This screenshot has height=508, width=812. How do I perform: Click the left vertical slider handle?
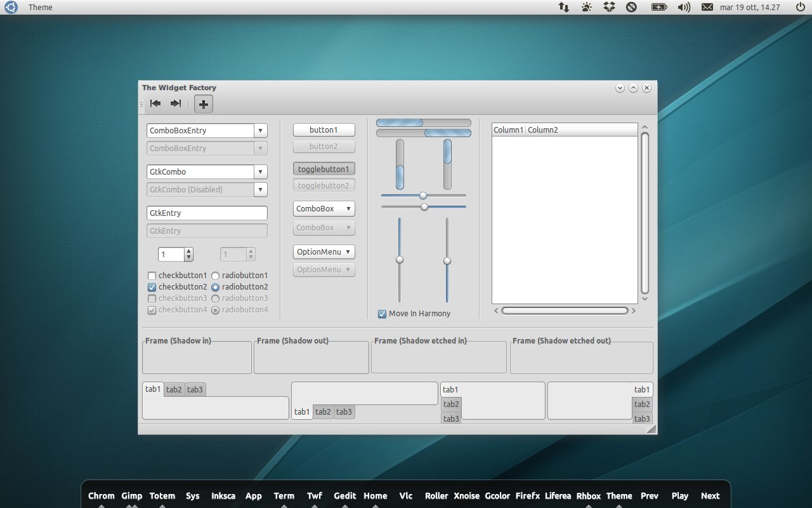click(400, 260)
